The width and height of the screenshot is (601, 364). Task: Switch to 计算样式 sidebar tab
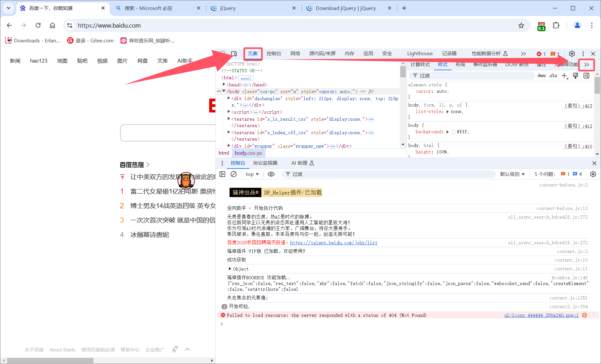click(420, 65)
